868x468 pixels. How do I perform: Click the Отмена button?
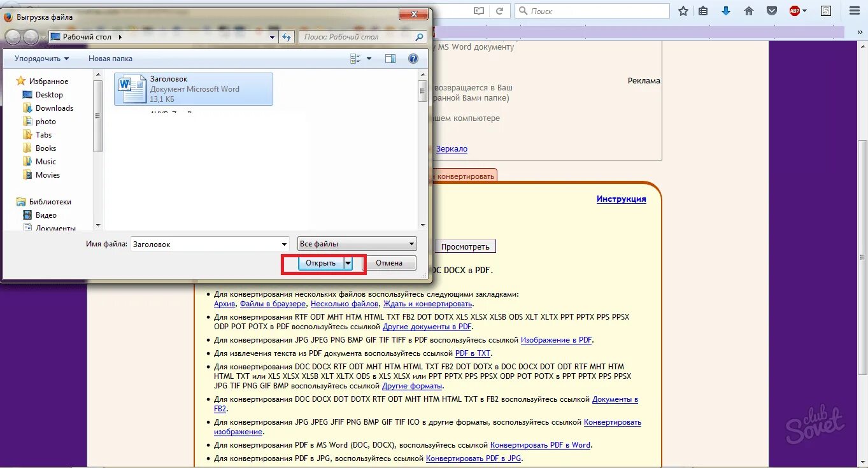point(389,263)
